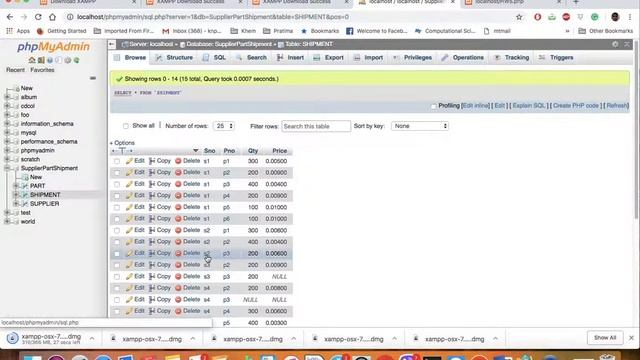The width and height of the screenshot is (640, 360).
Task: Select the checkbox for row s1 p1
Action: [x=117, y=161]
